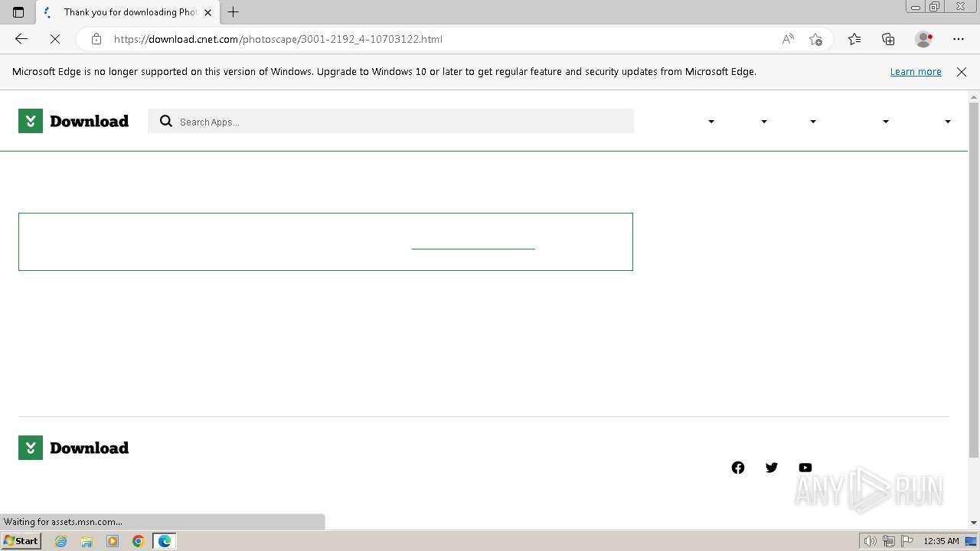Dismiss the Edge unsupported notification bar
The height and width of the screenshot is (551, 980).
[x=962, y=71]
